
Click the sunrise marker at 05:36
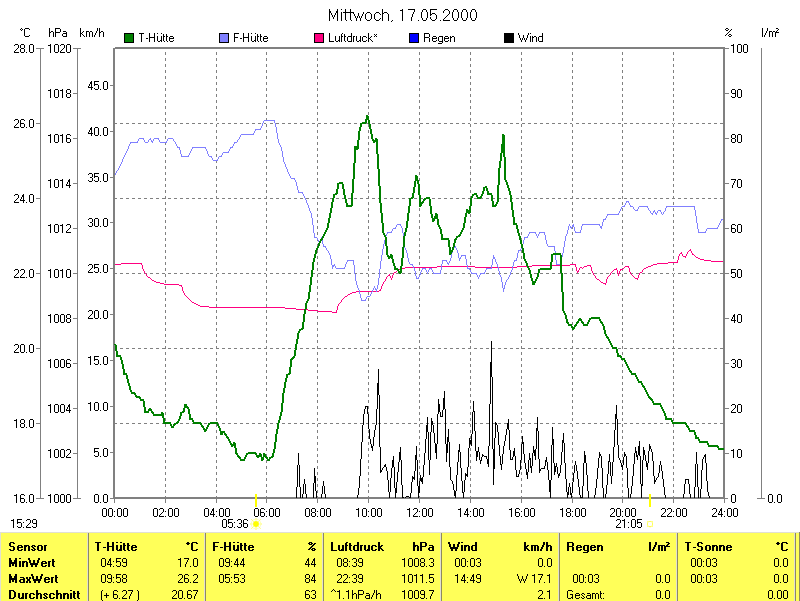pos(256,523)
